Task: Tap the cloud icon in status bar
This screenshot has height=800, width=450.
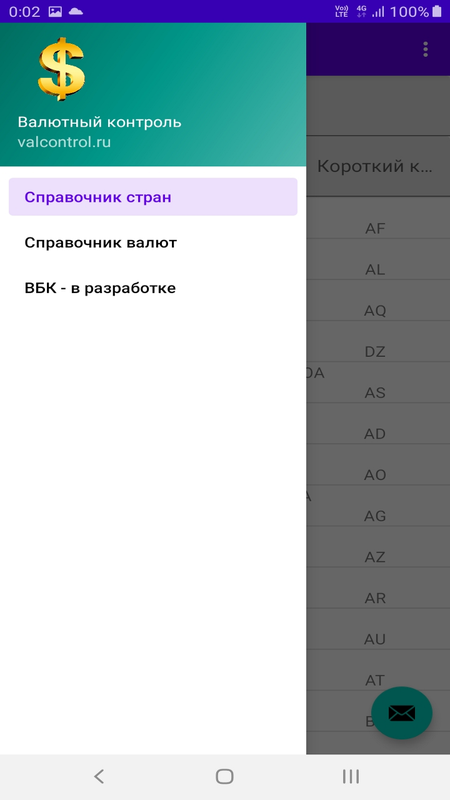Action: coord(76,11)
